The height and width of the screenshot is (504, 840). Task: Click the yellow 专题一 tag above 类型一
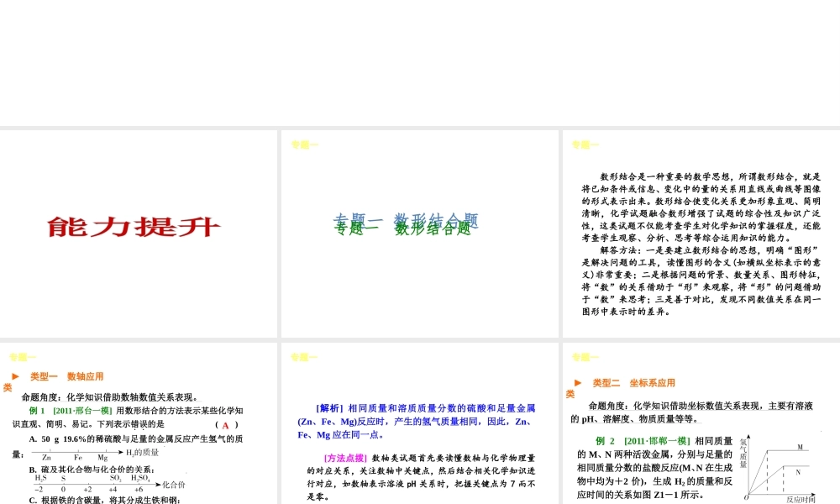coord(23,357)
